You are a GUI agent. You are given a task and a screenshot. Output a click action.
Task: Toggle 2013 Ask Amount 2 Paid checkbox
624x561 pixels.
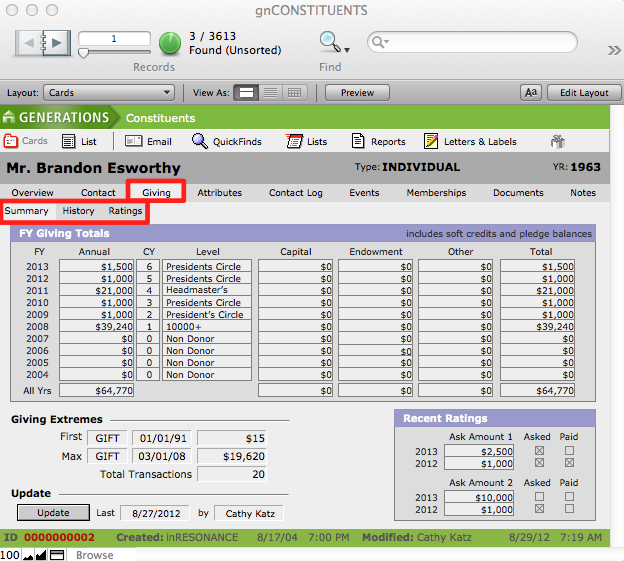pyautogui.click(x=568, y=497)
